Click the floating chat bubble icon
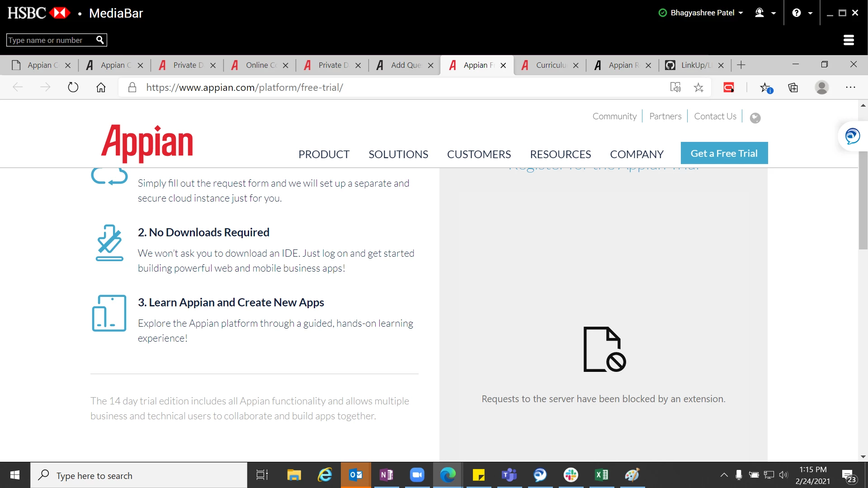 853,136
